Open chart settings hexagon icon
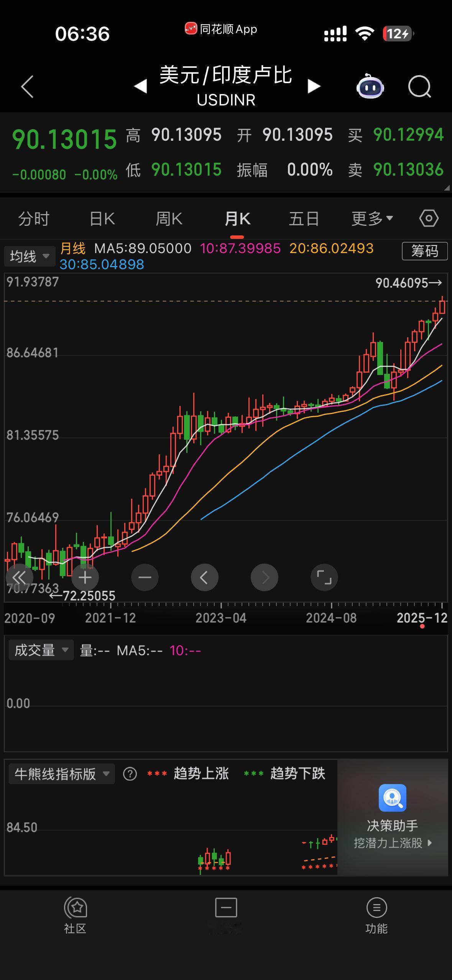The height and width of the screenshot is (980, 452). click(429, 219)
